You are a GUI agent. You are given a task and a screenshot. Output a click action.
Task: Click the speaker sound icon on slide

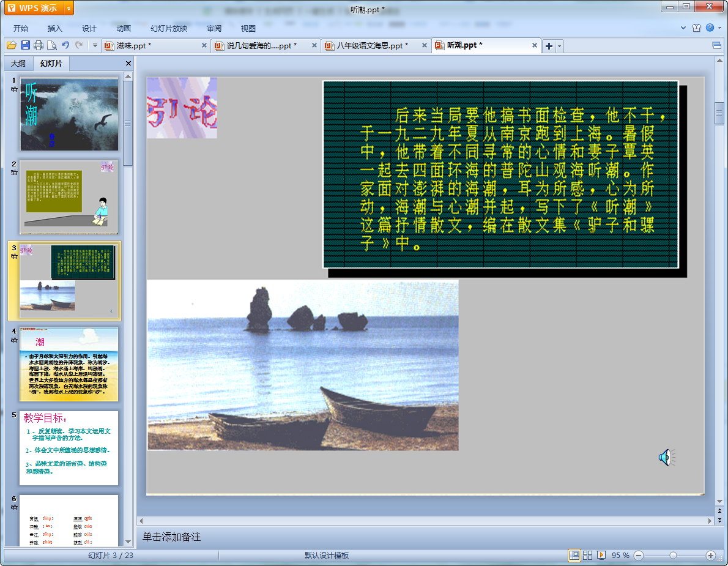(x=666, y=457)
